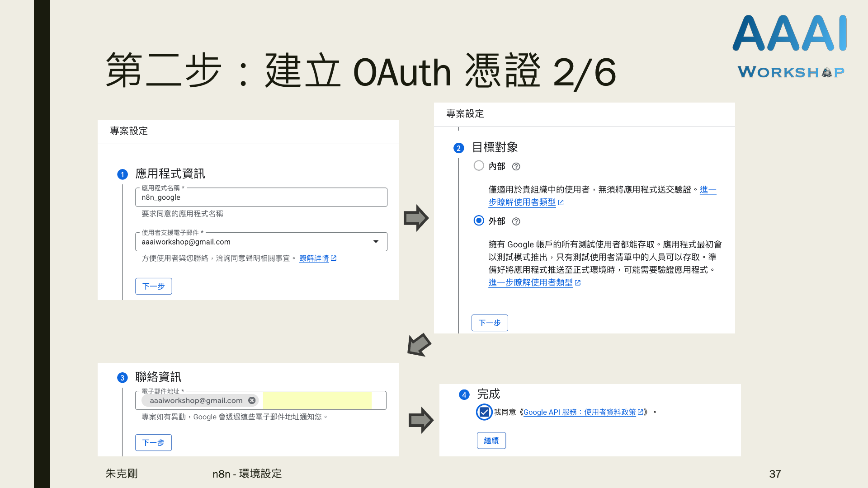Click the yellow highlighted area in email field
Viewport: 868px width, 488px height.
[x=317, y=400]
